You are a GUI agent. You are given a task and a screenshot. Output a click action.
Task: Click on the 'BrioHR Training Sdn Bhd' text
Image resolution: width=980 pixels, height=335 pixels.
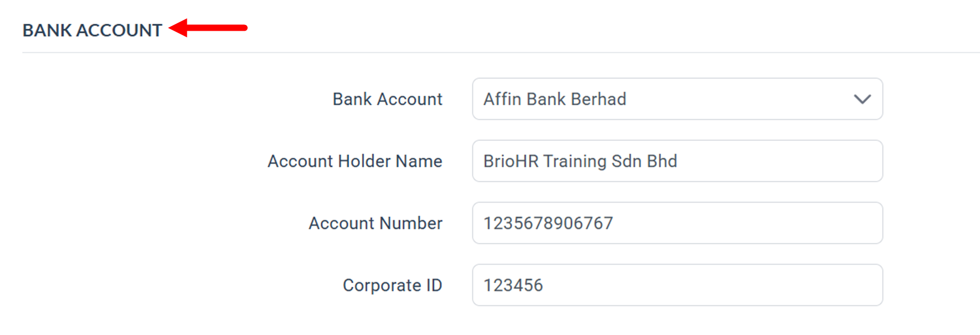(x=580, y=161)
